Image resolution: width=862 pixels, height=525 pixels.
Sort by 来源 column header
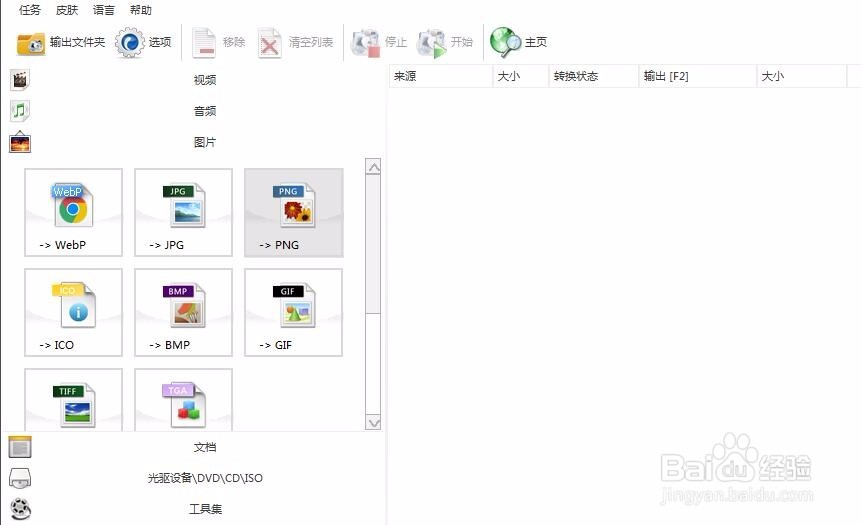[x=441, y=76]
